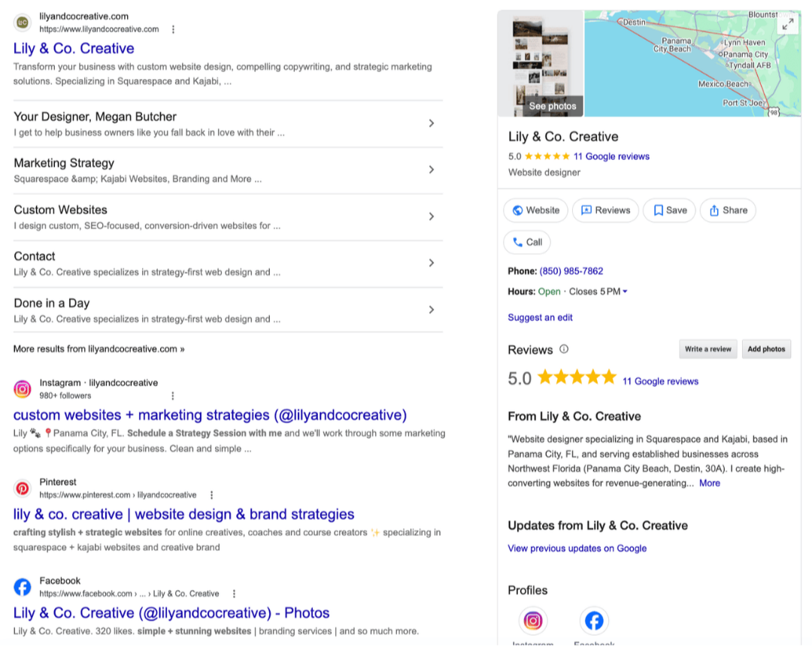Click the Website button
The image size is (812, 647).
point(535,210)
